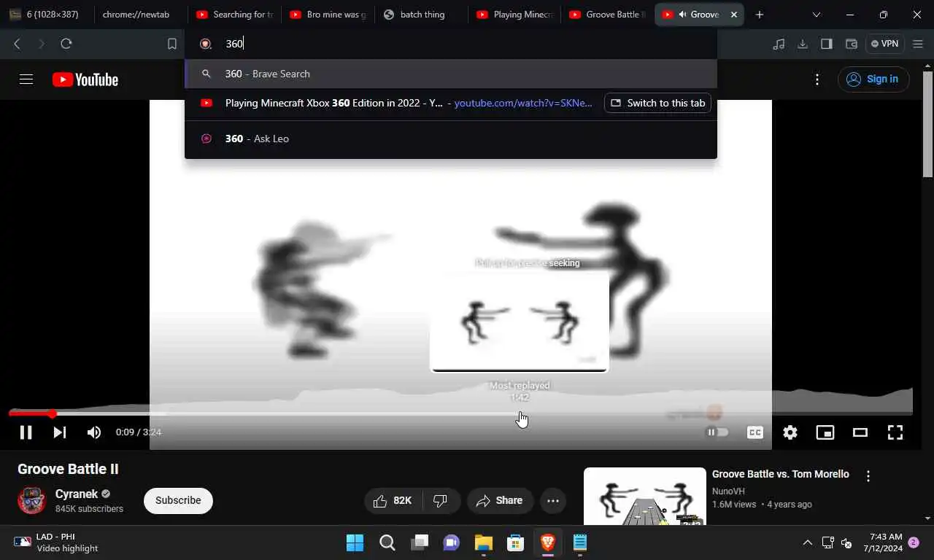The height and width of the screenshot is (560, 934).
Task: Open the Windows Start menu
Action: pyautogui.click(x=355, y=542)
